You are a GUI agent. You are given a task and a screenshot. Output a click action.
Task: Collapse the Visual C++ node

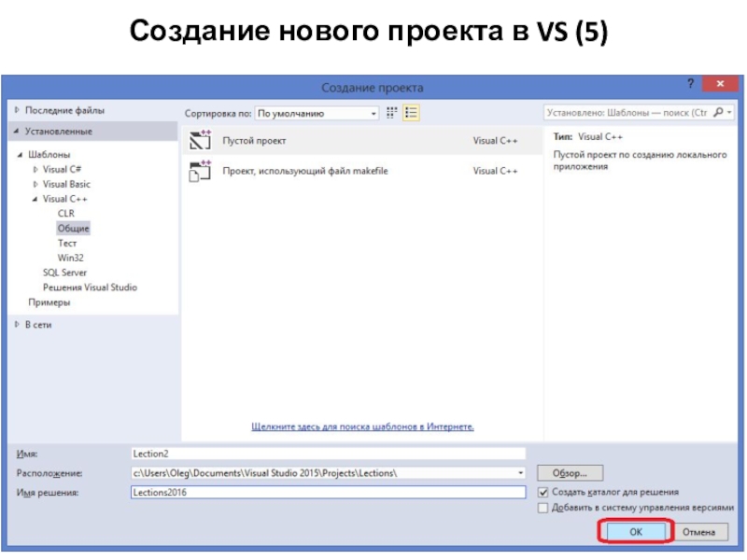pos(35,199)
